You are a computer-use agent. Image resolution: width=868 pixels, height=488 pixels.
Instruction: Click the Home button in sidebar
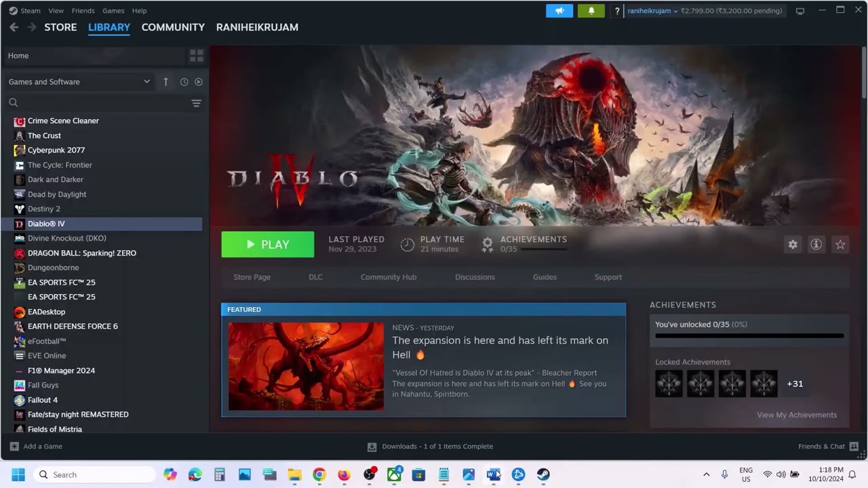[94, 56]
